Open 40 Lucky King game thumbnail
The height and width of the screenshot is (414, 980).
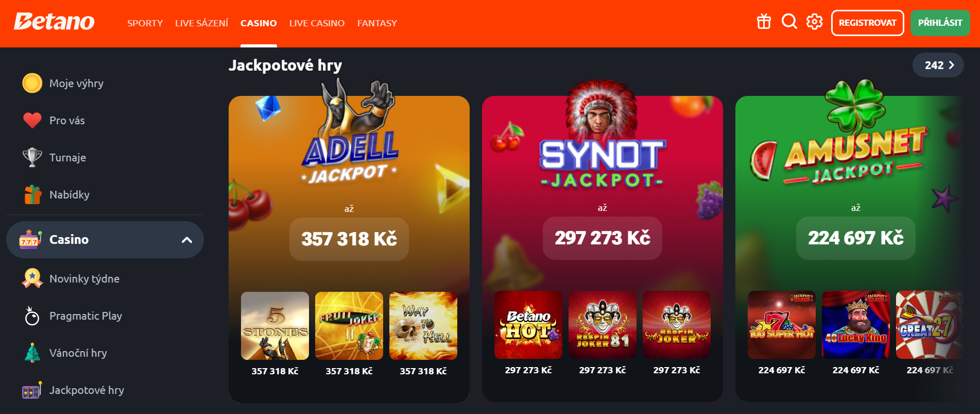click(856, 325)
